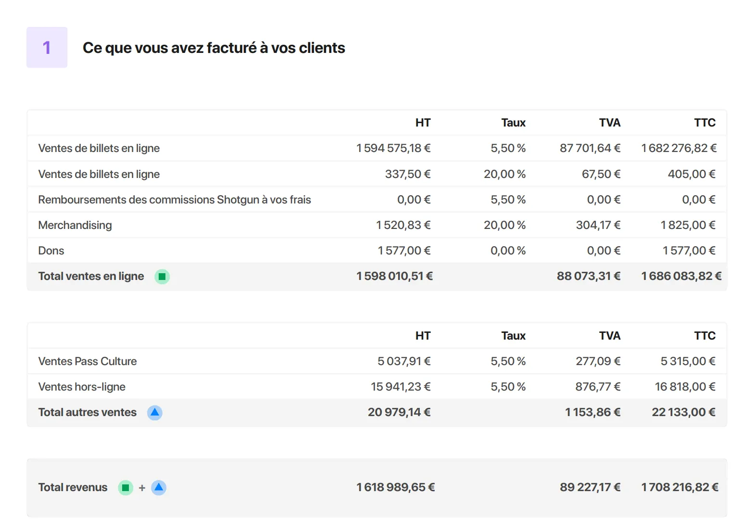Viewport: 756px width, 532px height.
Task: Select Merchandising HT 1 520,83 €
Action: point(403,225)
